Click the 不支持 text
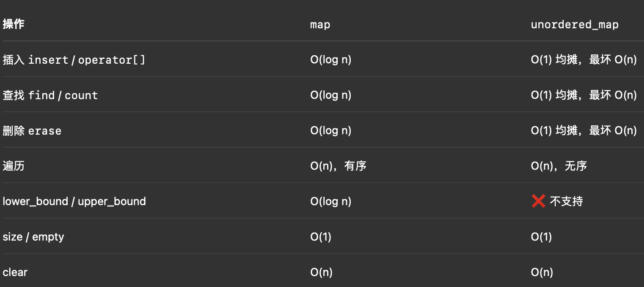The height and width of the screenshot is (287, 644). (x=566, y=201)
